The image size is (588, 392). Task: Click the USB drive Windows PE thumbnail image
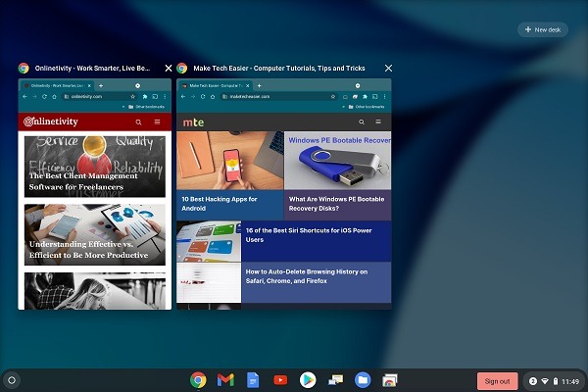tap(337, 161)
